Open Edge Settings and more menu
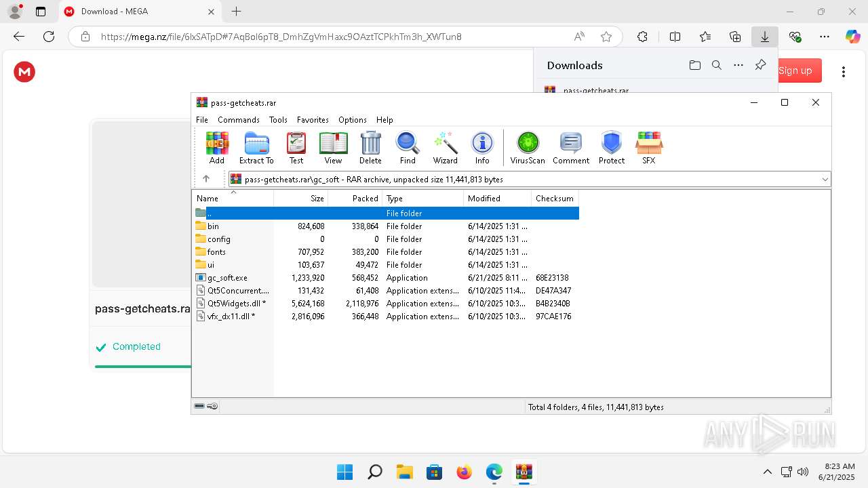868x488 pixels. [x=825, y=37]
